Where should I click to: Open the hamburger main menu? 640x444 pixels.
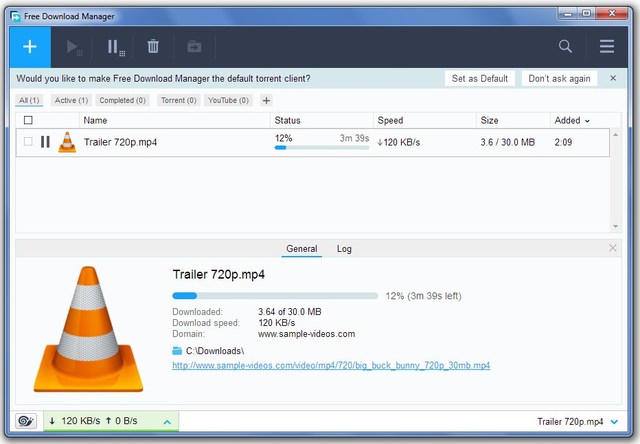coord(607,46)
